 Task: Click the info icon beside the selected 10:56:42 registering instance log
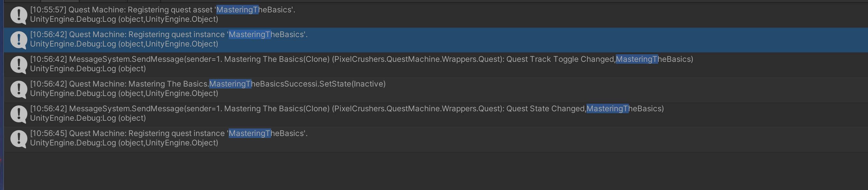tap(19, 40)
